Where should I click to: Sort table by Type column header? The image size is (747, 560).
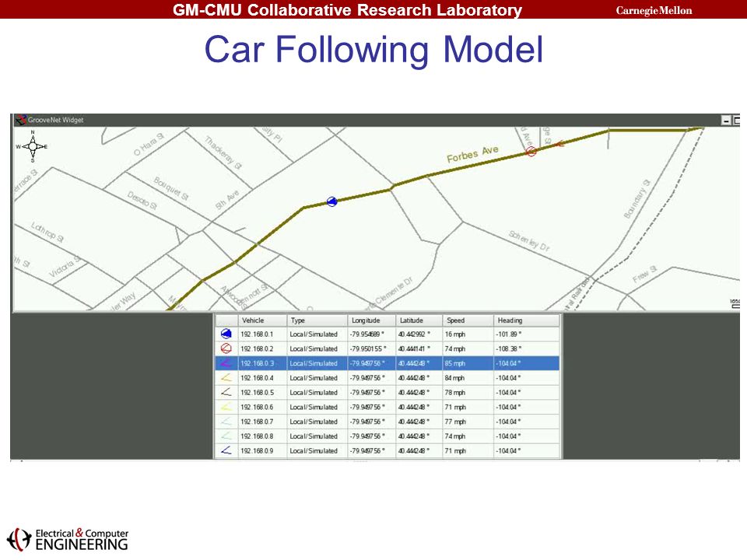(317, 320)
